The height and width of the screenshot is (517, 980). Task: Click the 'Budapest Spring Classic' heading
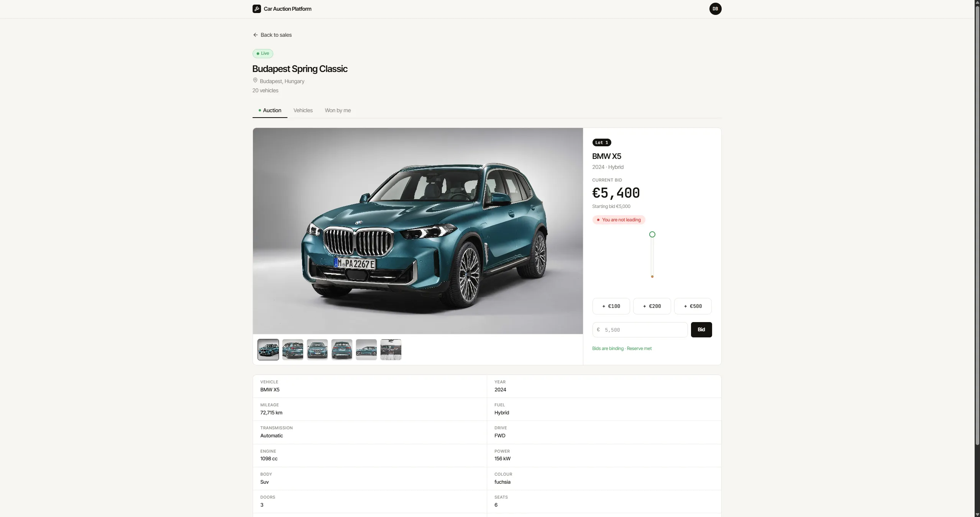click(x=300, y=69)
